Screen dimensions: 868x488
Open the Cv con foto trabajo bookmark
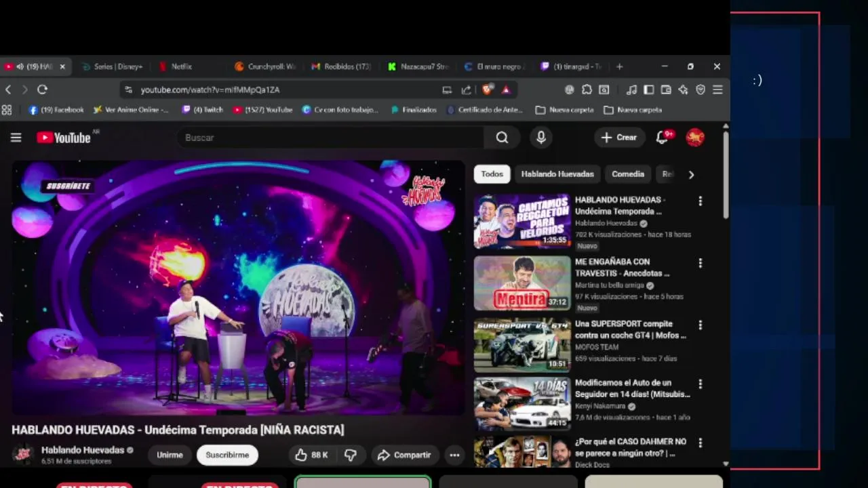(340, 110)
